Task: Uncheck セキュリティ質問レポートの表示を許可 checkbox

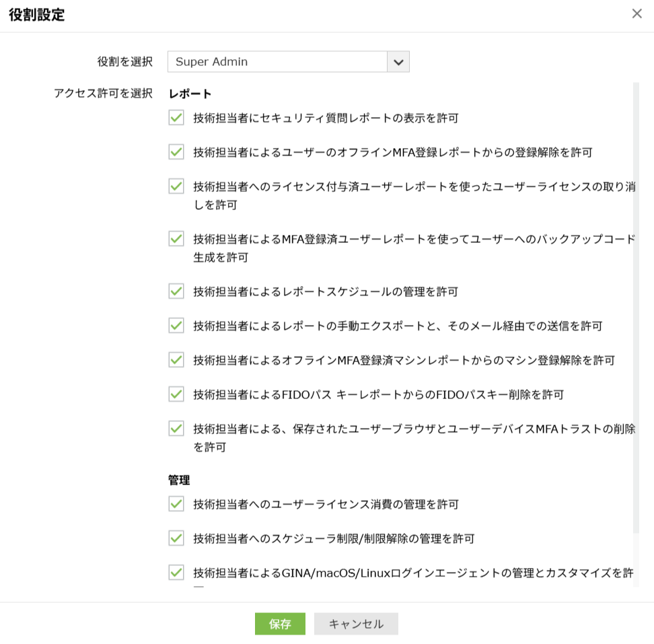Action: click(x=176, y=118)
